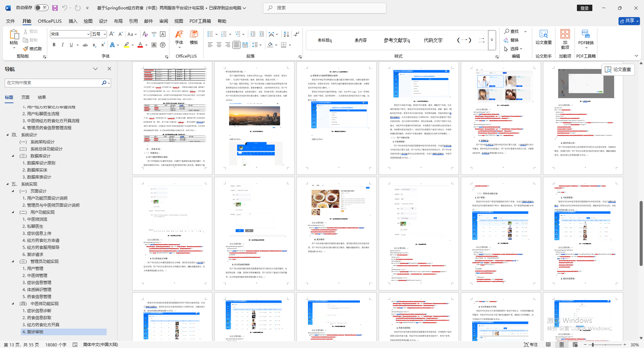Open the add-ins (加载项) button
The image size is (644, 348).
click(x=565, y=39)
